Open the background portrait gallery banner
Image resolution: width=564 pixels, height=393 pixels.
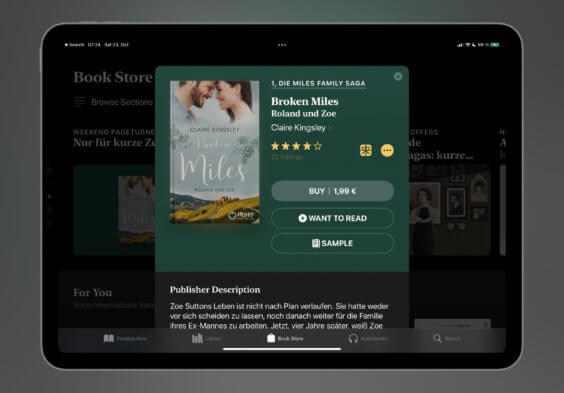(450, 210)
